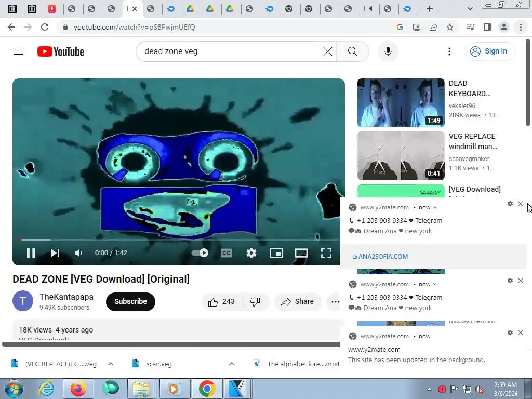This screenshot has height=399, width=532.
Task: Install or download page icon in toolbar
Action: click(416, 27)
